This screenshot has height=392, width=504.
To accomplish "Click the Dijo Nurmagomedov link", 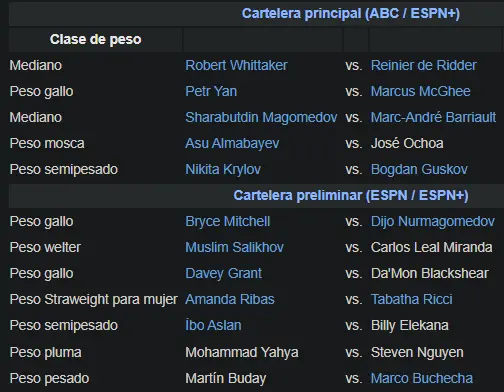I will coord(433,221).
